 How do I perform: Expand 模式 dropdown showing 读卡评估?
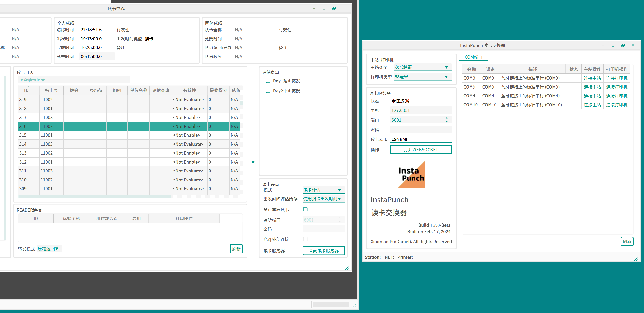tap(323, 190)
